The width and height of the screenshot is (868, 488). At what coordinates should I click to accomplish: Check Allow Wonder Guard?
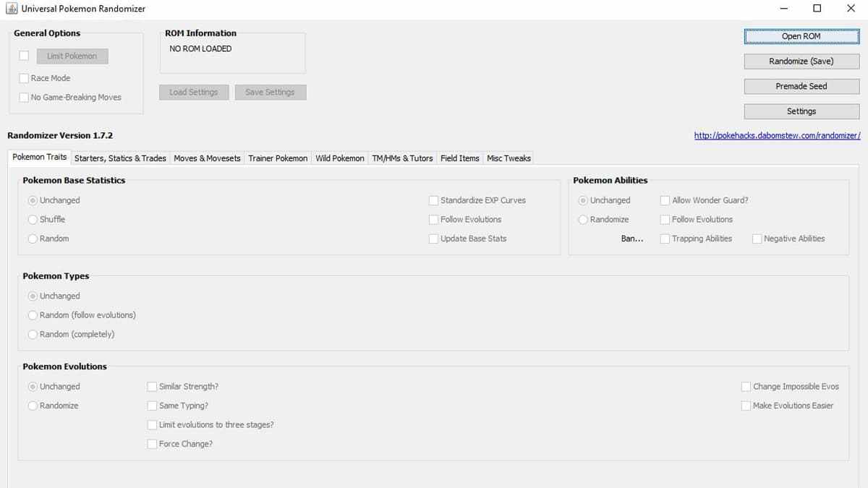tap(665, 200)
